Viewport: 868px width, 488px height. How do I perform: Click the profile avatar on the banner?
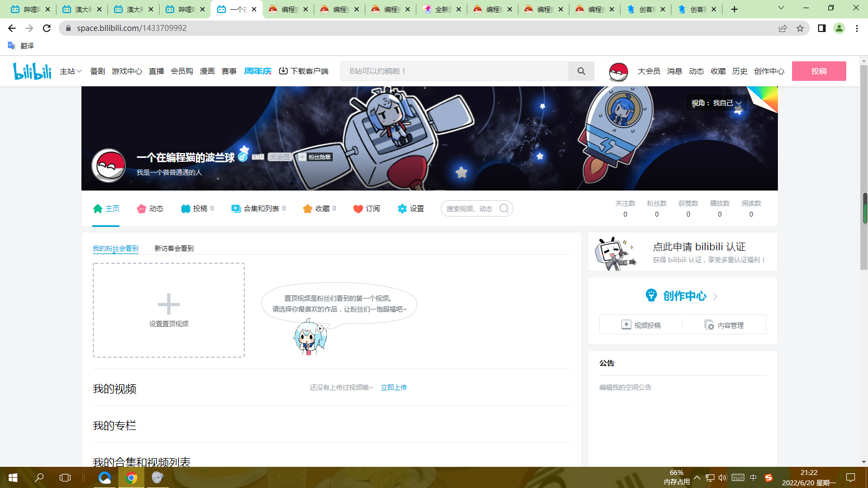click(109, 165)
